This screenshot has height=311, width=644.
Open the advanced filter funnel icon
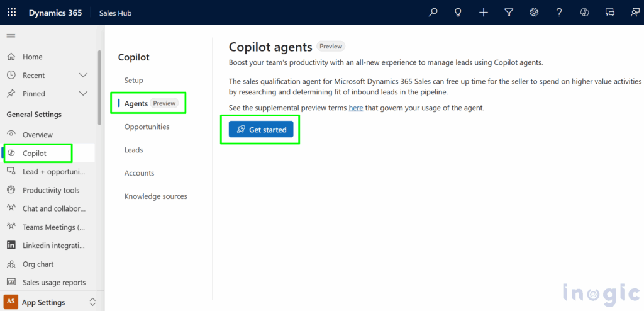click(x=509, y=13)
